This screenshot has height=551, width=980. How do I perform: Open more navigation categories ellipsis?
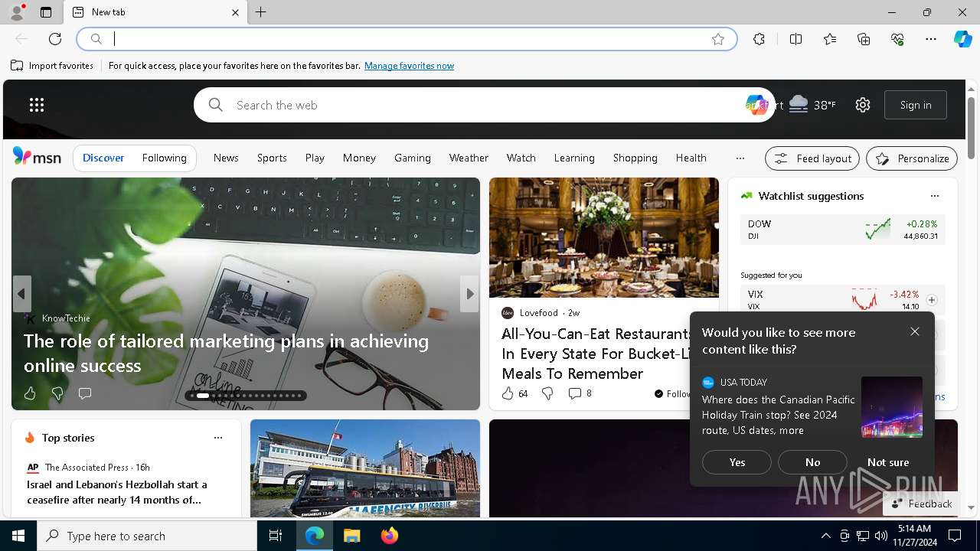click(x=740, y=158)
